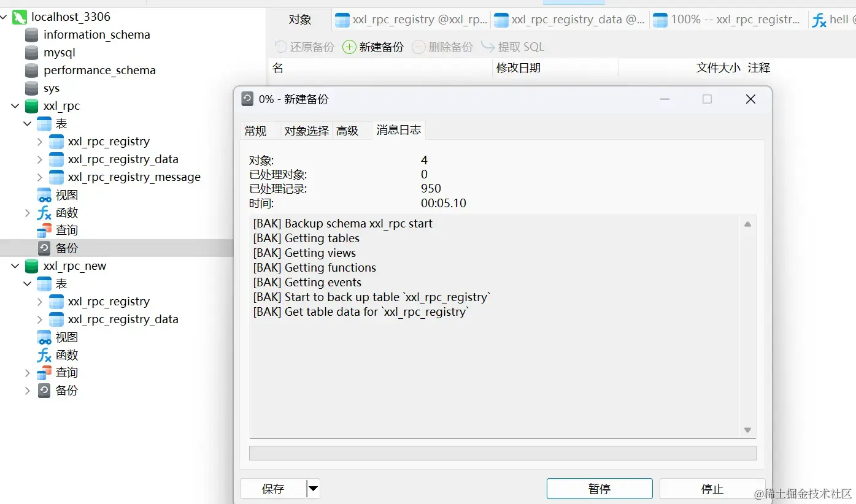Click the 保存 button
Screen dimensions: 856x504
pos(273,489)
